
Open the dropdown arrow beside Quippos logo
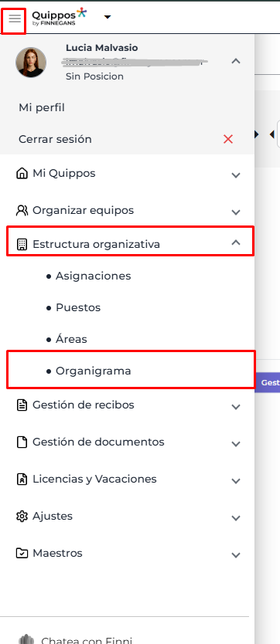click(108, 17)
